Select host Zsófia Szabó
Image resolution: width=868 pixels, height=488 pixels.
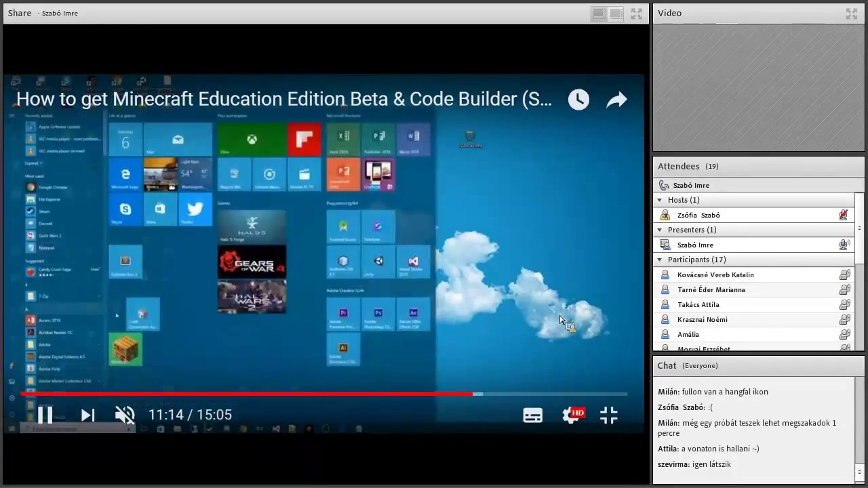[755, 215]
